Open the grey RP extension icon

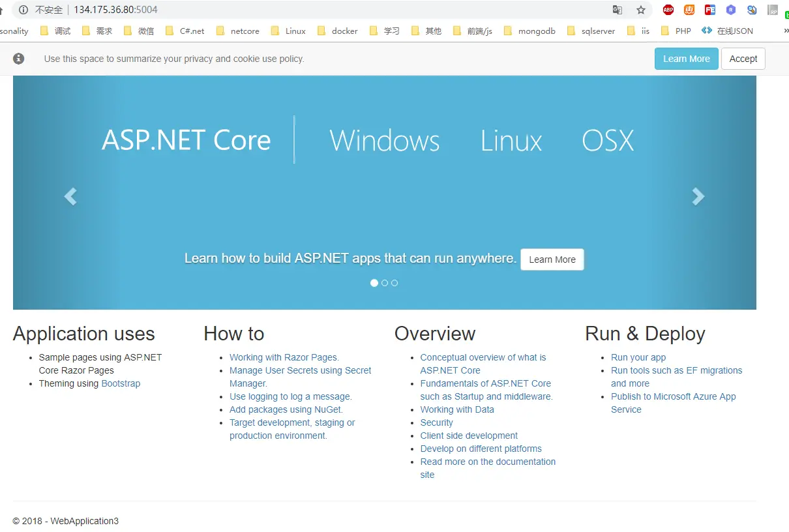[773, 10]
